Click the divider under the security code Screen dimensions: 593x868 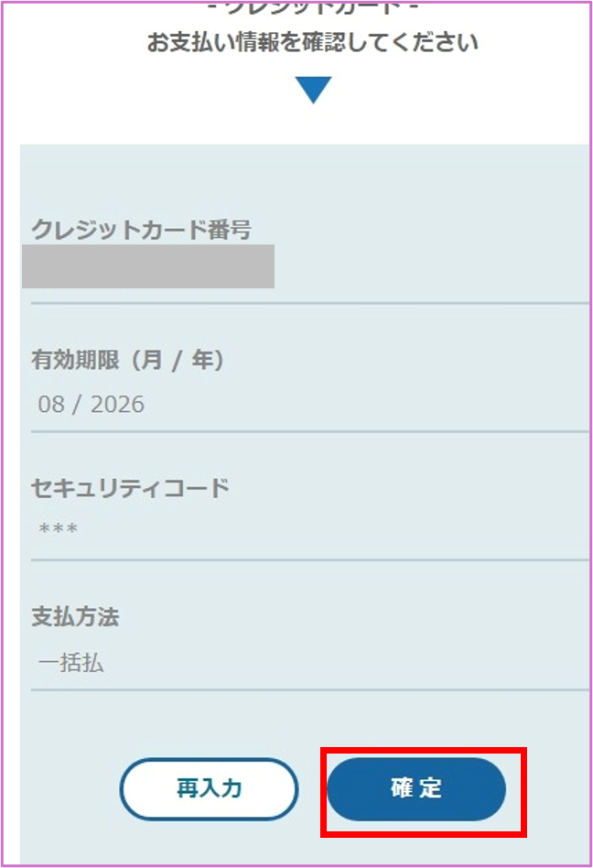[309, 559]
